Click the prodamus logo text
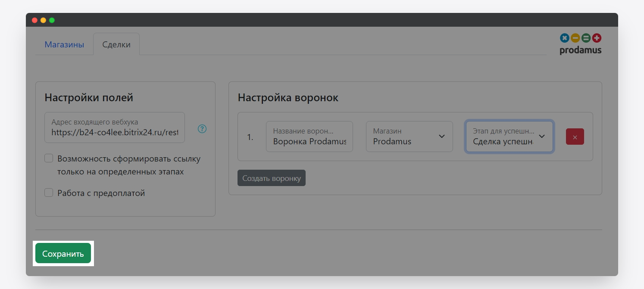Image resolution: width=644 pixels, height=289 pixels. tap(580, 50)
